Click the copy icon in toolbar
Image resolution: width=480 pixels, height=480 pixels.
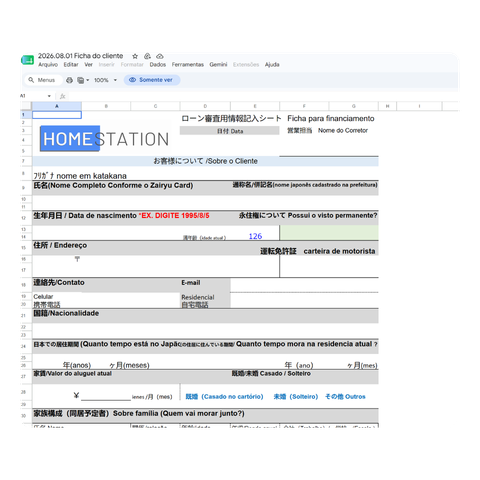[80, 80]
